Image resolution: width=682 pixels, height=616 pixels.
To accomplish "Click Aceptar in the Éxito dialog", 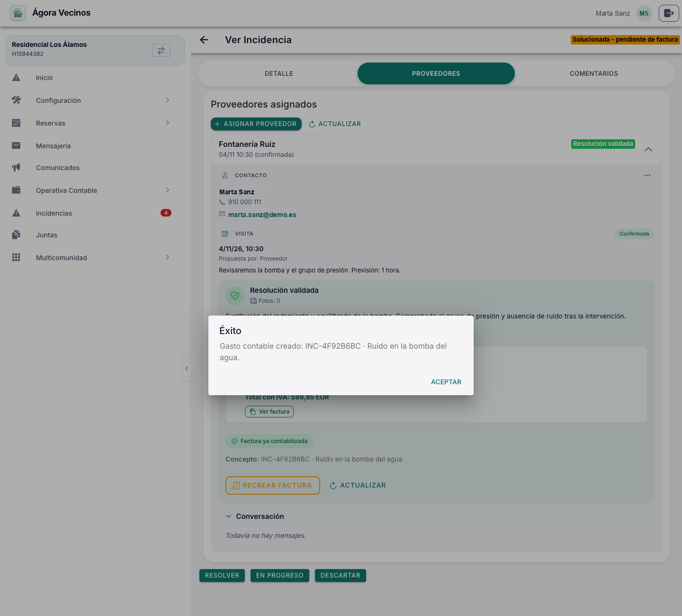I will (x=446, y=382).
